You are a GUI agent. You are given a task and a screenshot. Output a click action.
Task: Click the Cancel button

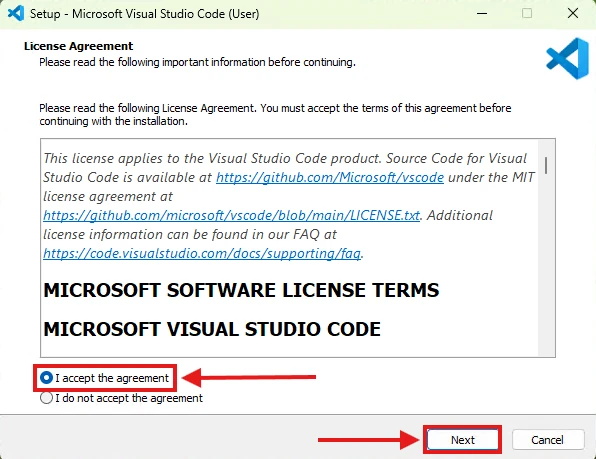(548, 440)
